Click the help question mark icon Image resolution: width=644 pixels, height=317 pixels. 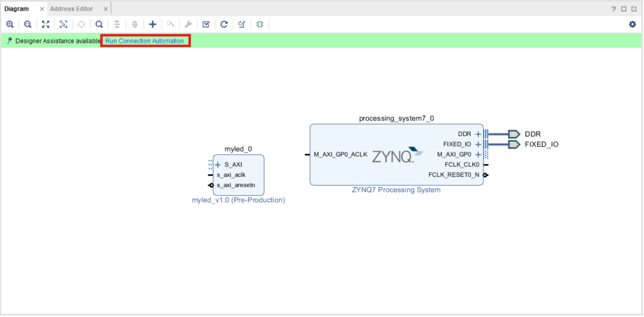pyautogui.click(x=614, y=9)
